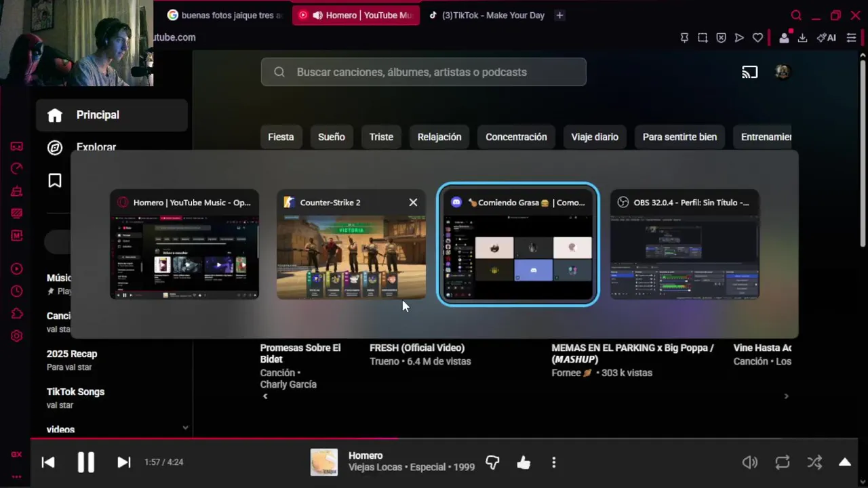The width and height of the screenshot is (868, 488).
Task: Select Counter-Strike 2 window in task switcher
Action: tap(351, 245)
